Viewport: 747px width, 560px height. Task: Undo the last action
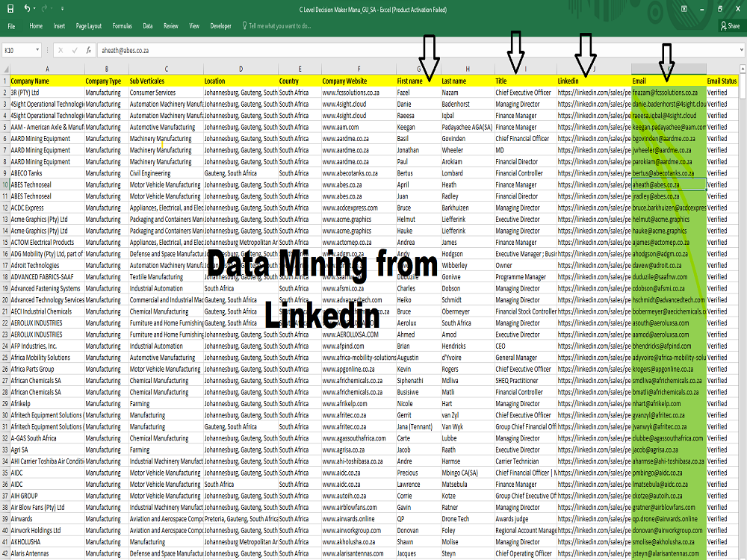click(27, 8)
